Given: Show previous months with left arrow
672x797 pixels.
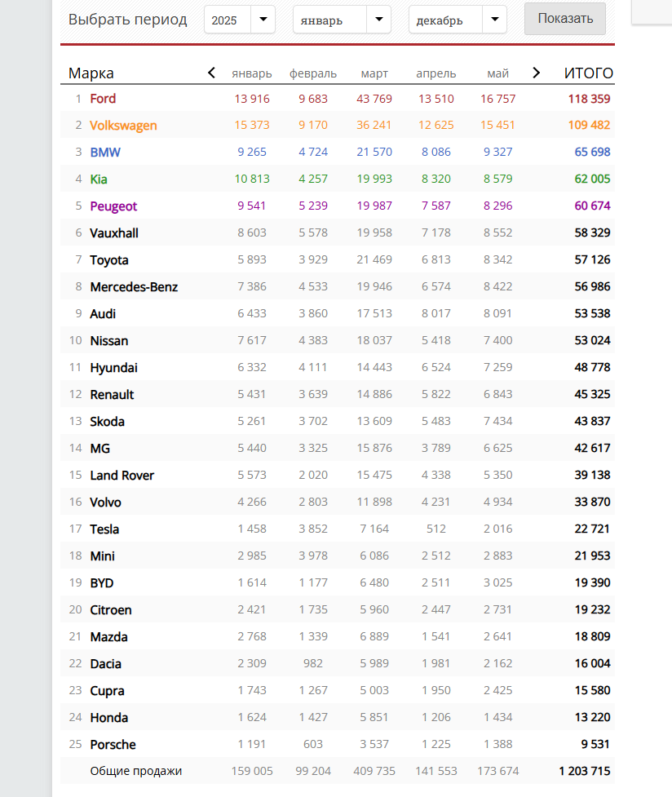Looking at the screenshot, I should point(211,73).
